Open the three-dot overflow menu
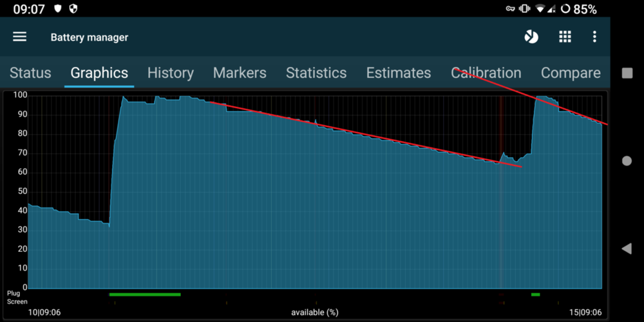 pyautogui.click(x=594, y=37)
